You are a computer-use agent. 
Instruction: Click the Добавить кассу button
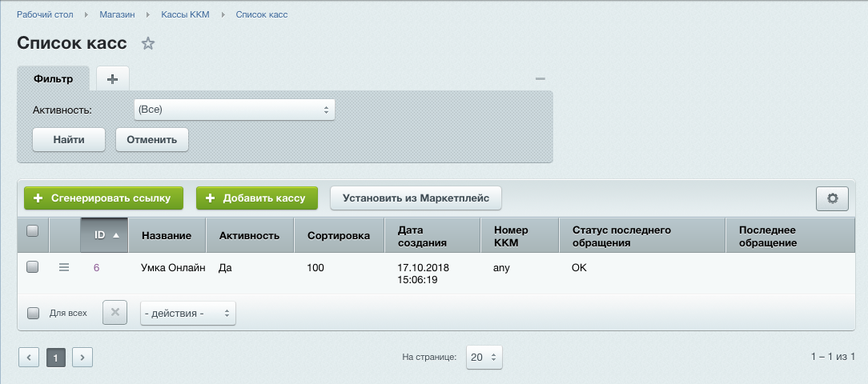click(x=256, y=198)
